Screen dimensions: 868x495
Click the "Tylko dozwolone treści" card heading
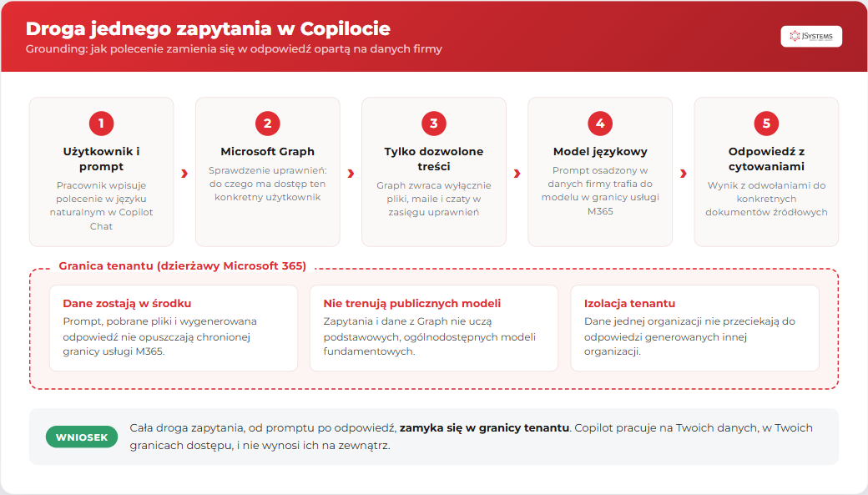click(x=433, y=159)
